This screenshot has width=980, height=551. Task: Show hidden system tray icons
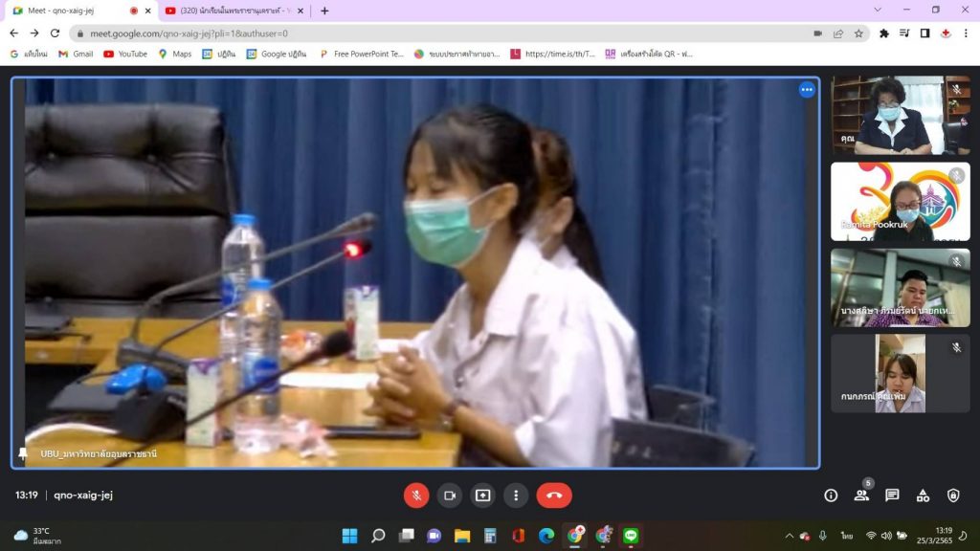coord(790,536)
